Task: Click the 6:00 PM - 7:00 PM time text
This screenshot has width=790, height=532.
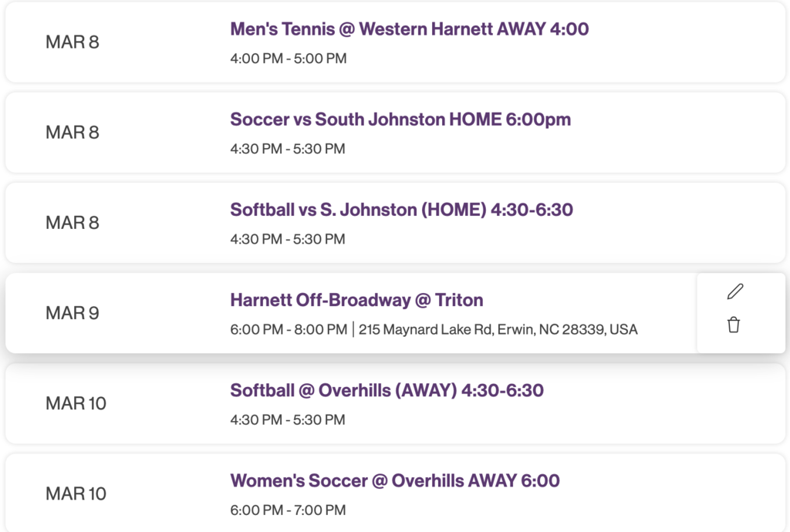Action: [288, 510]
